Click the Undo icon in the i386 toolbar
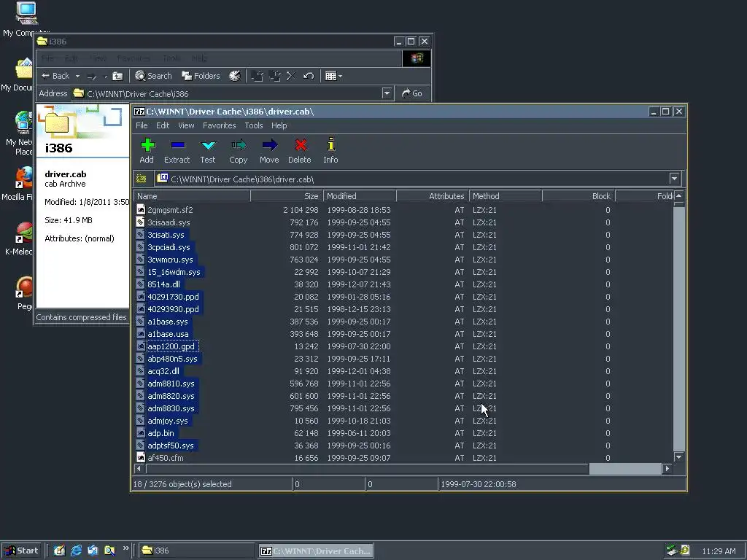This screenshot has width=747, height=560. [309, 76]
